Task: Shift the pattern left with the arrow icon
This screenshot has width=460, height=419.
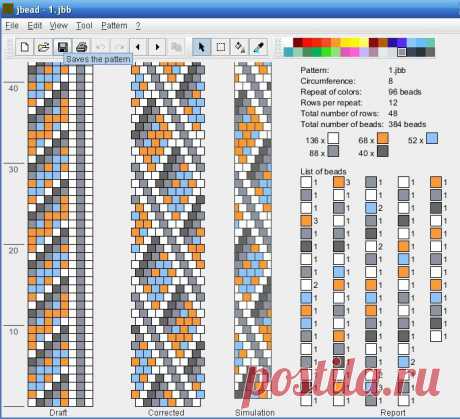Action: coord(138,47)
